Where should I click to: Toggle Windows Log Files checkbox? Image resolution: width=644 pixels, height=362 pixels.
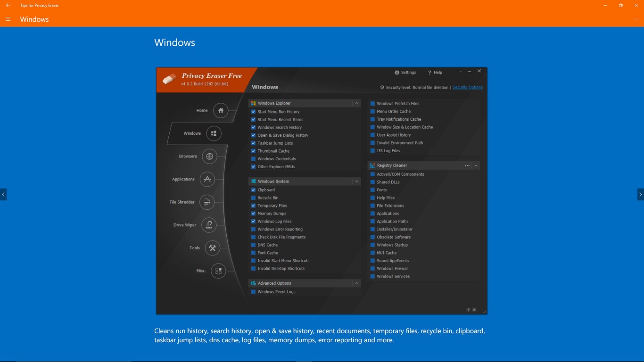point(254,222)
